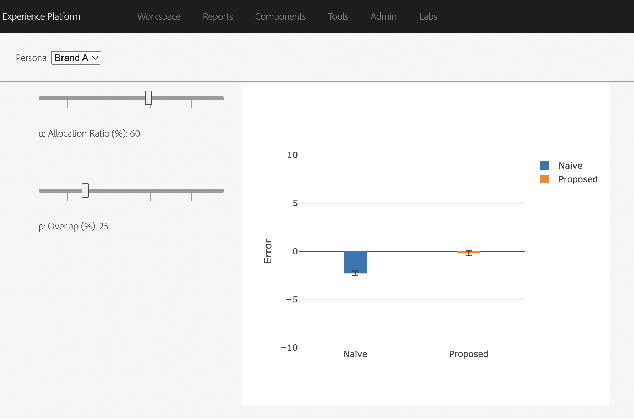
Task: Select the blue Naive bar in the chart
Action: tap(355, 262)
